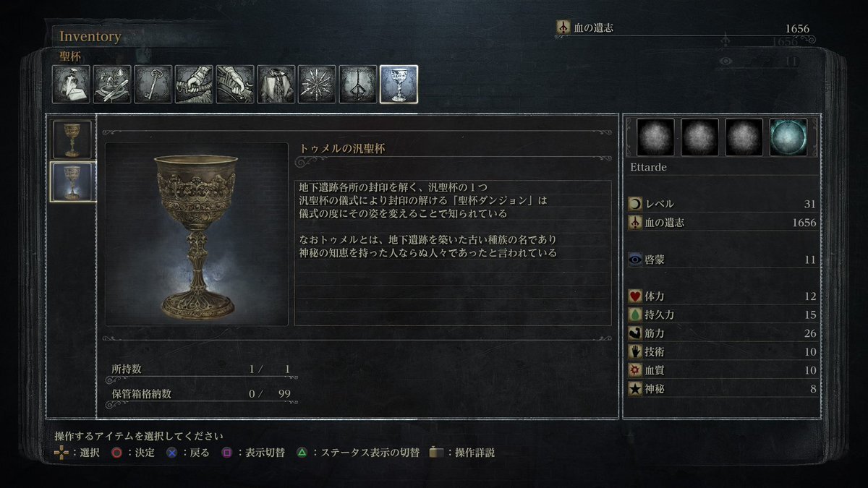The image size is (868, 488).
Task: Click the triangle ステータス表示の切替 prompt
Action: 357,453
